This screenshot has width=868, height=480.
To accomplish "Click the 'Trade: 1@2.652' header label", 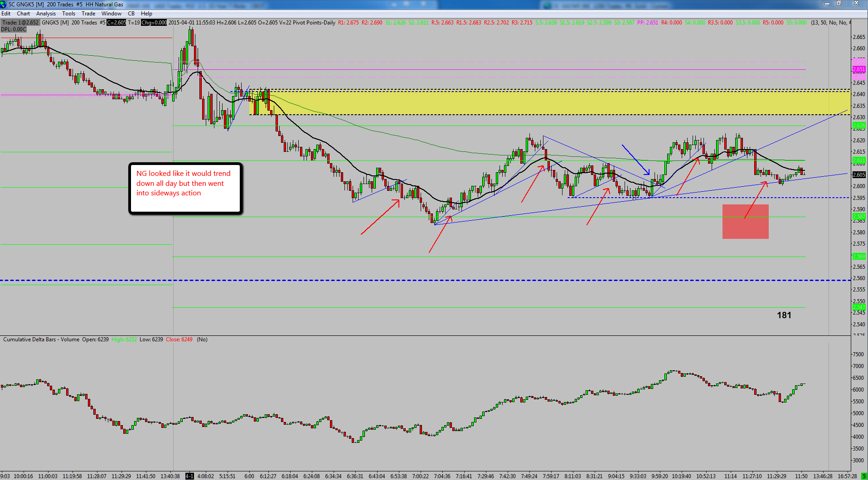I will [x=20, y=23].
